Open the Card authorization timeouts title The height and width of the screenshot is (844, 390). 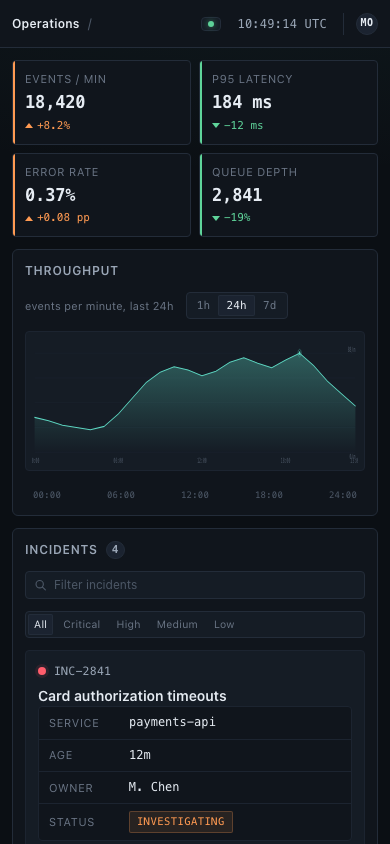132,696
